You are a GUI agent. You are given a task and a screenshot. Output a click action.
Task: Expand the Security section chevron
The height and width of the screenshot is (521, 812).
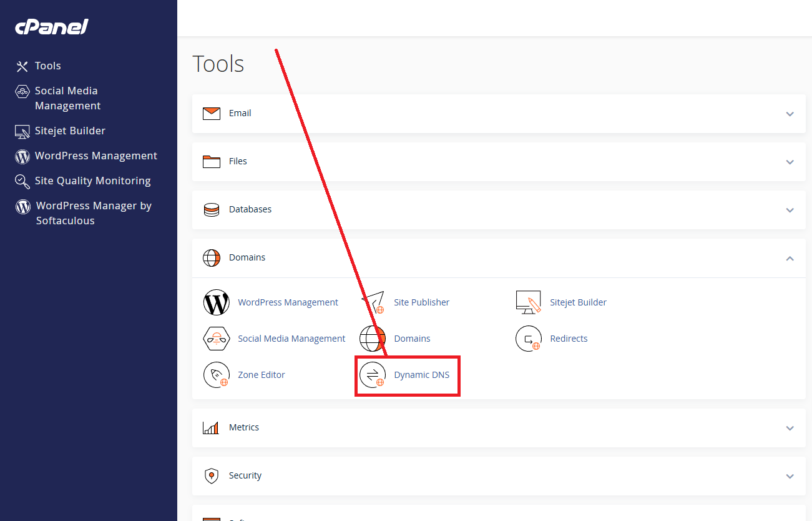790,476
